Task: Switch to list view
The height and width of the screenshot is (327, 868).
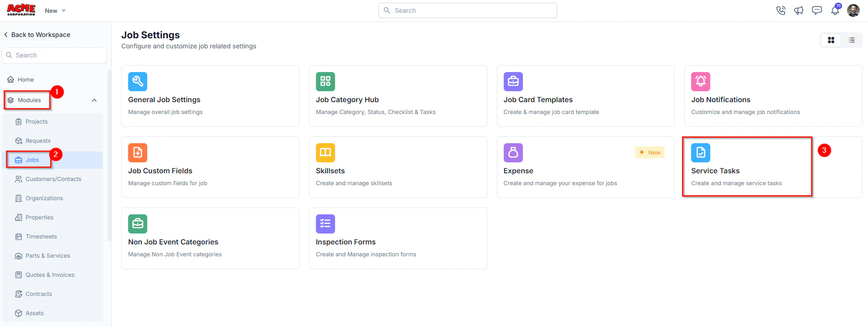Action: (x=852, y=40)
